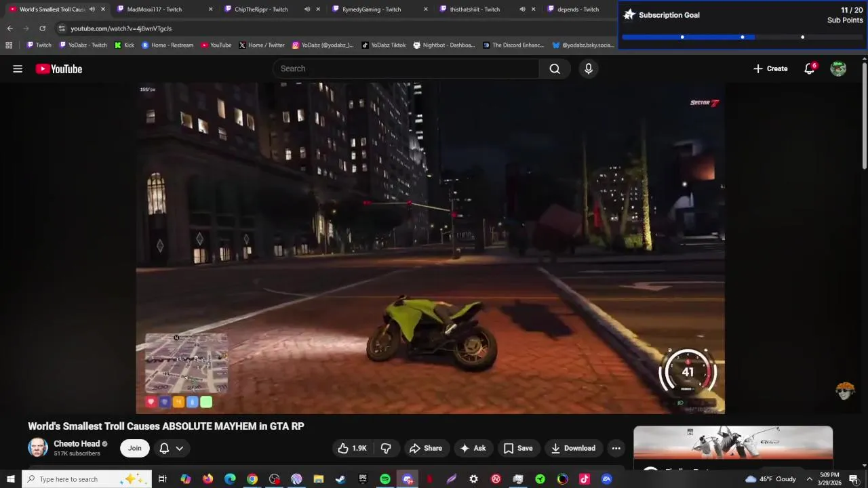Open the Windows Start menu
The image size is (868, 488).
(x=10, y=479)
